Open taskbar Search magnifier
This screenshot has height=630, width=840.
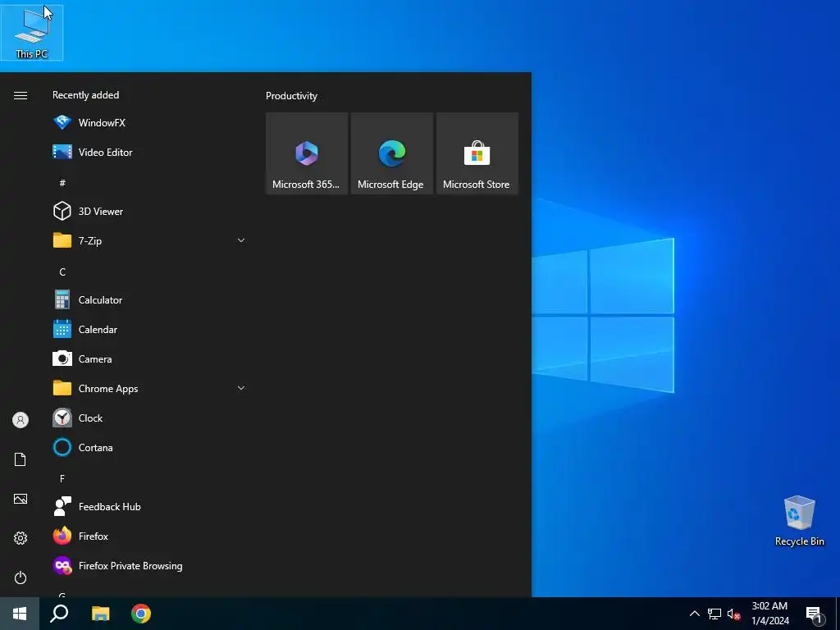coord(59,614)
